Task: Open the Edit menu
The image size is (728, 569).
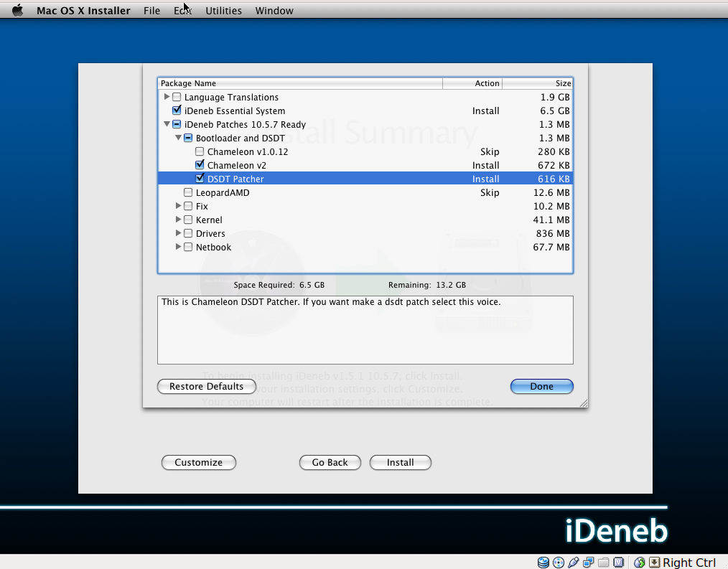Action: [182, 11]
